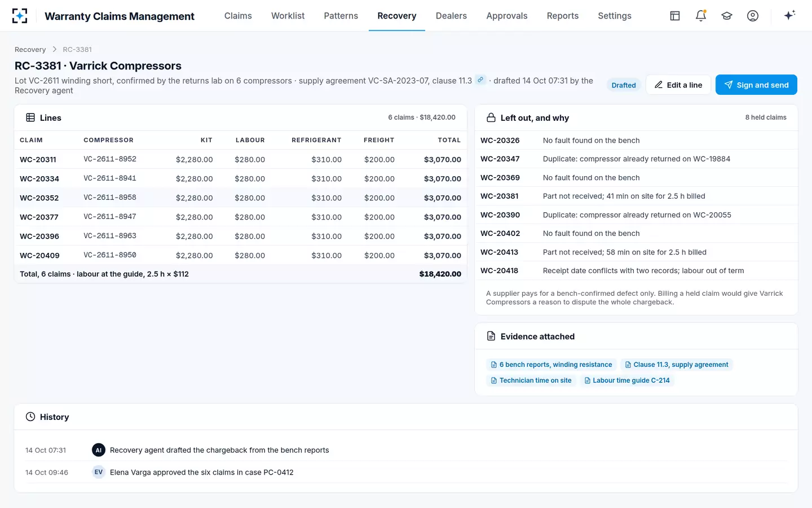The image size is (812, 508).
Task: Click the Drafted status badge
Action: coord(624,85)
